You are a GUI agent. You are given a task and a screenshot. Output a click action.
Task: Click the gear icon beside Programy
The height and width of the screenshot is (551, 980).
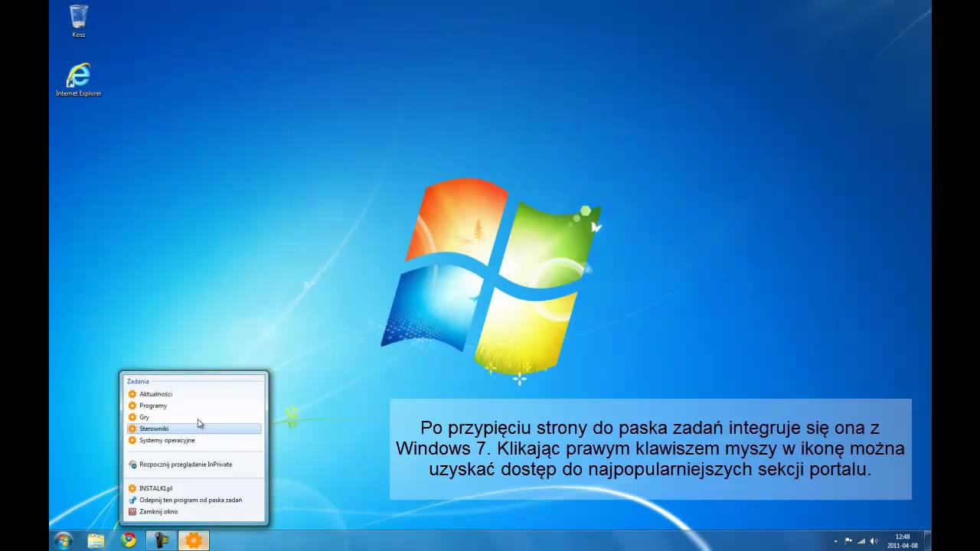click(x=132, y=406)
